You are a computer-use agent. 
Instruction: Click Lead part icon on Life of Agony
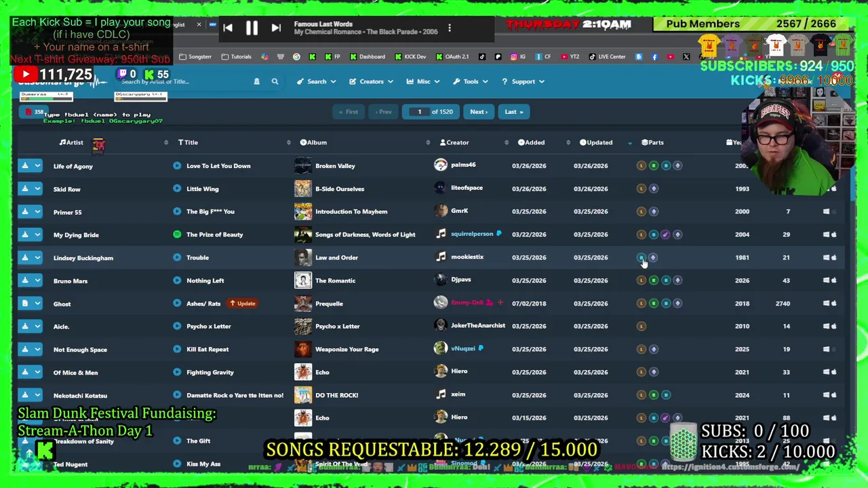(642, 165)
